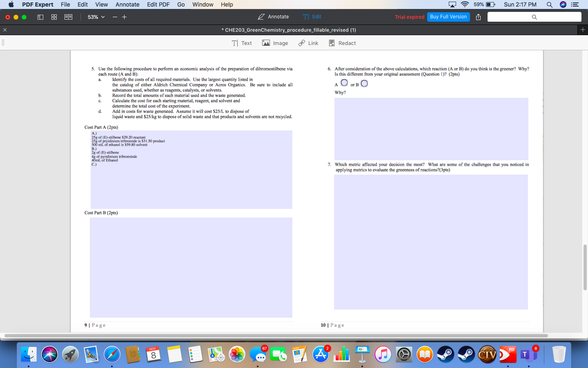Toggle the sidebar panel

(x=40, y=17)
